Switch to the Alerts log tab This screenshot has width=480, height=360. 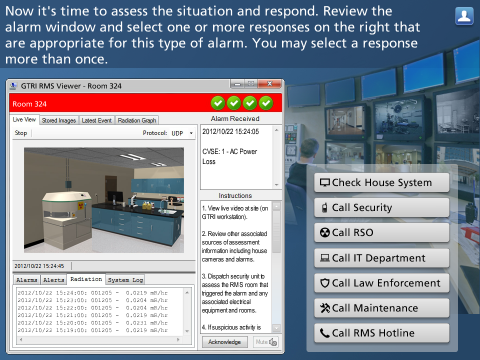coord(53,280)
